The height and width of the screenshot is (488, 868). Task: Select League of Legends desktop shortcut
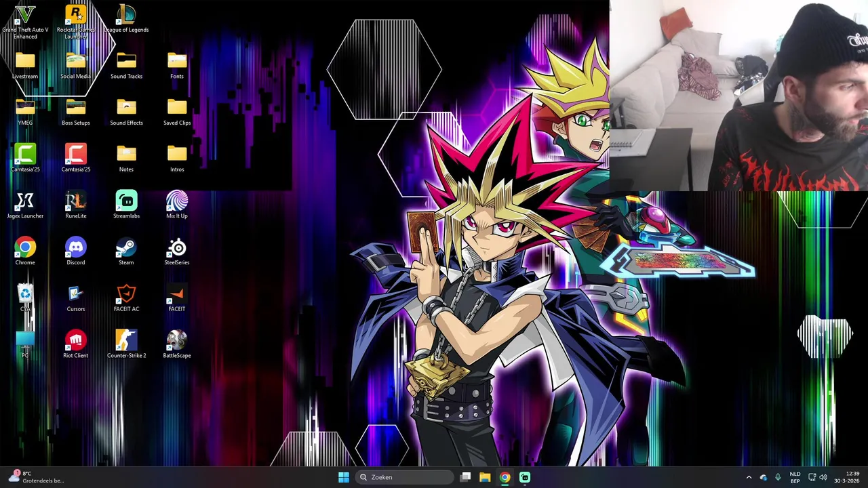[126, 19]
